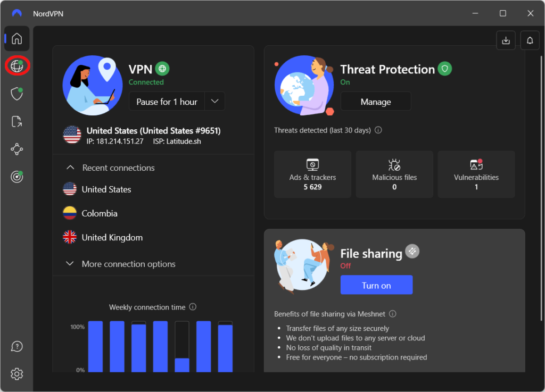Click the Weekly connection time label
Image resolution: width=545 pixels, height=392 pixels.
tap(147, 307)
